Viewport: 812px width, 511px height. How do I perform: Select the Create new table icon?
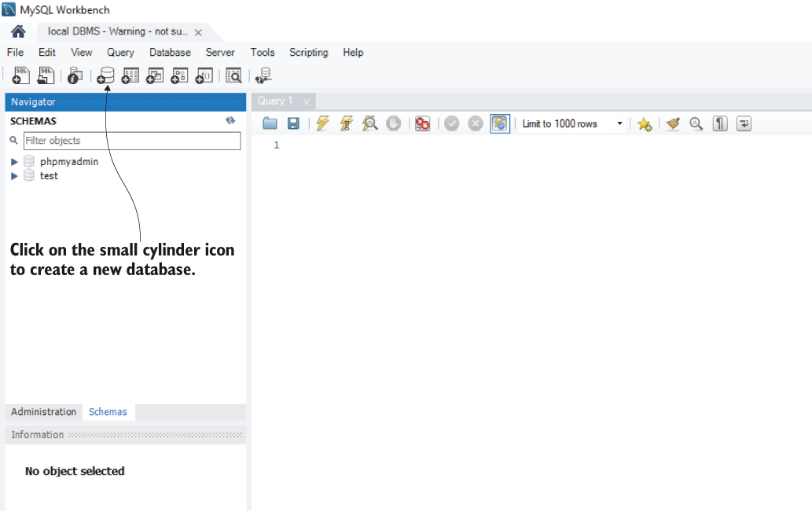pos(130,75)
